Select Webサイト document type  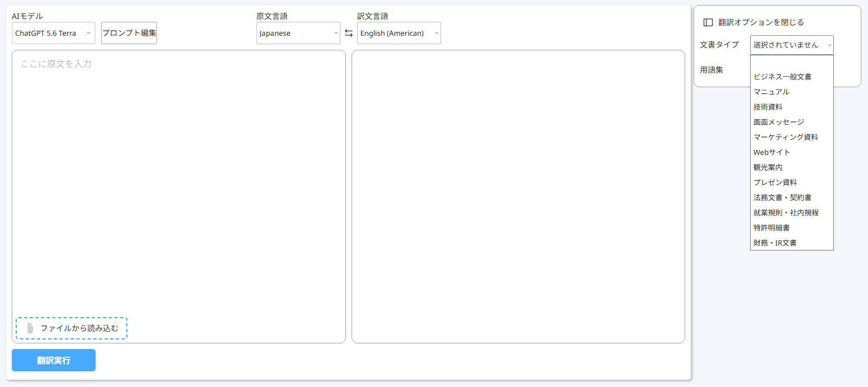coord(792,152)
